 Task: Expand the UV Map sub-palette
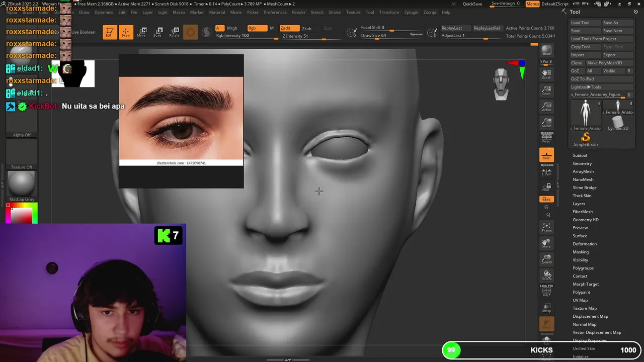tap(580, 300)
